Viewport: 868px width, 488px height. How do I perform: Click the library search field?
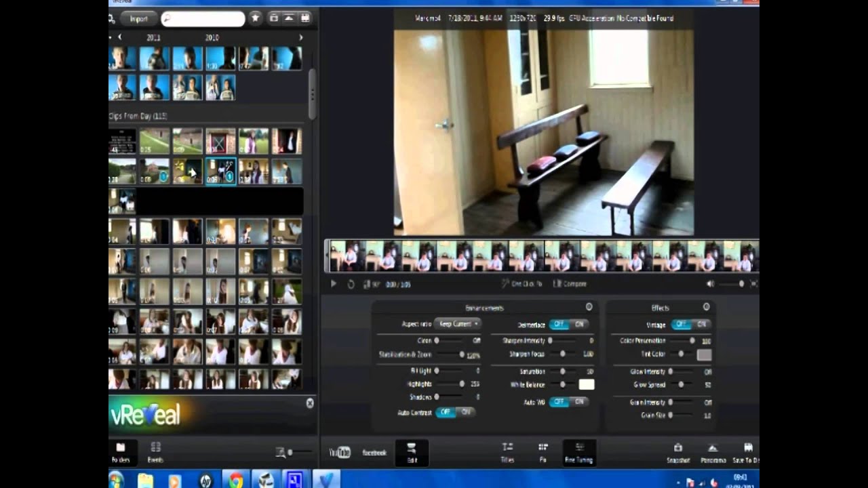[x=203, y=18]
